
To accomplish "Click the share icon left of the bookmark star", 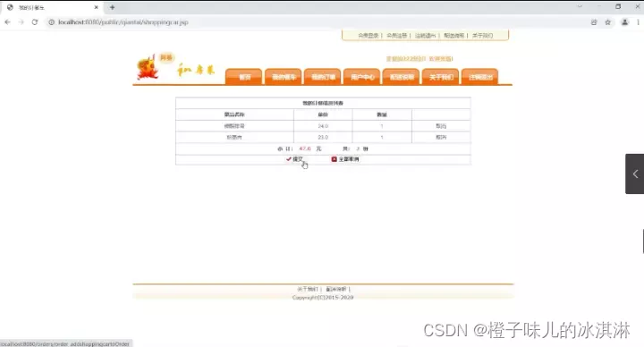I will 594,22.
